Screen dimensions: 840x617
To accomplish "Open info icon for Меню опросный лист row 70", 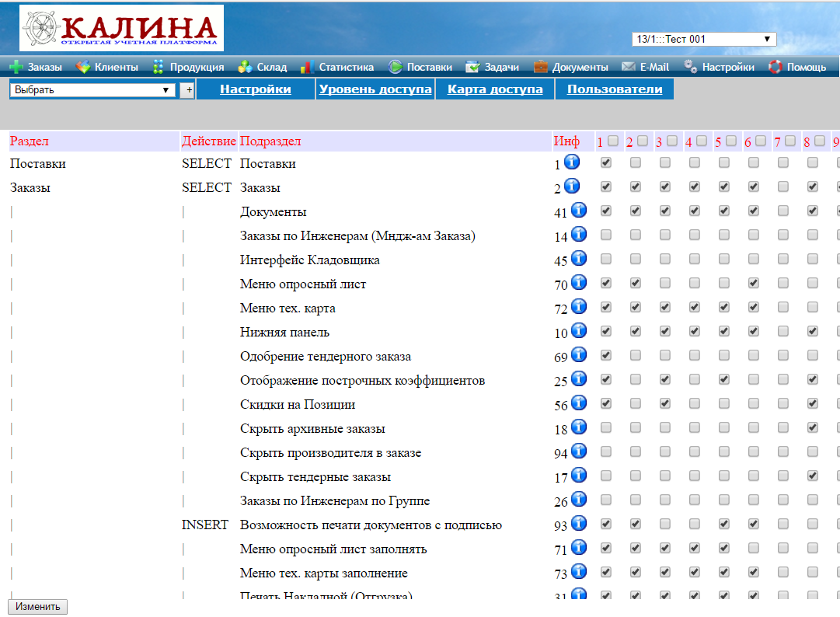I will click(x=579, y=282).
